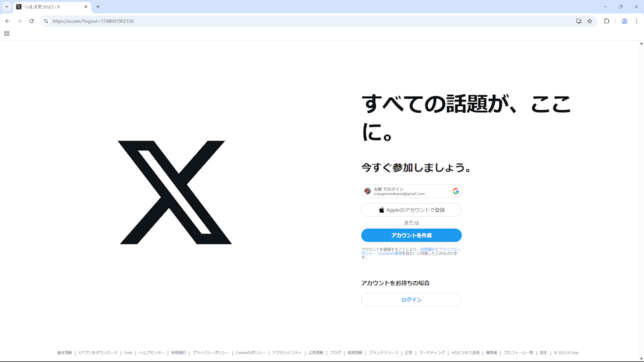Open the 利用規約 link in signup notice
Image resolution: width=644 pixels, height=362 pixels.
point(427,249)
